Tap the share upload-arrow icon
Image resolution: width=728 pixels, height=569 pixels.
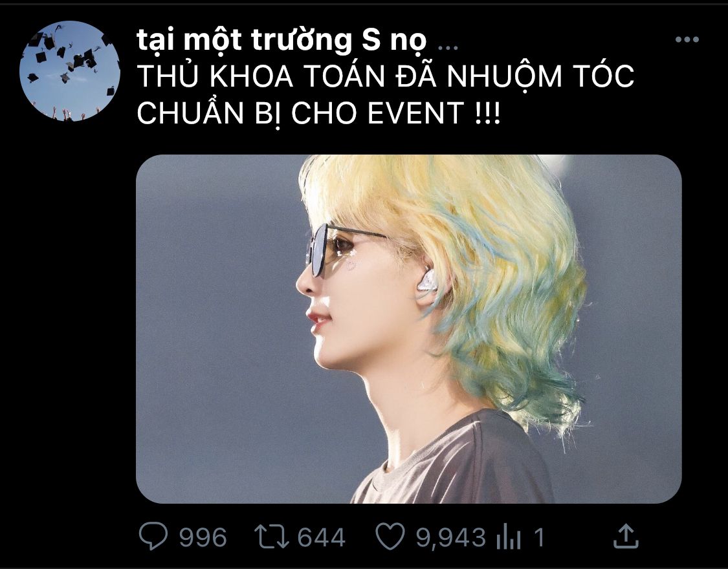(626, 535)
